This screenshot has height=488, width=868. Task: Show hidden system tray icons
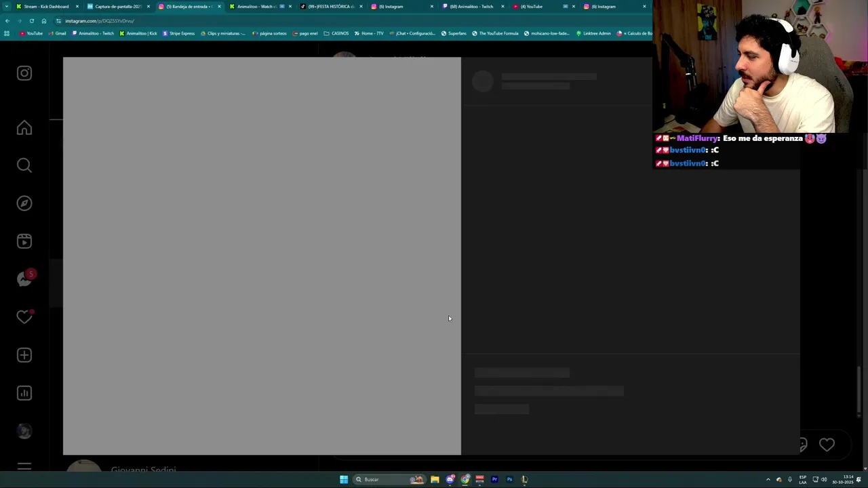(768, 479)
